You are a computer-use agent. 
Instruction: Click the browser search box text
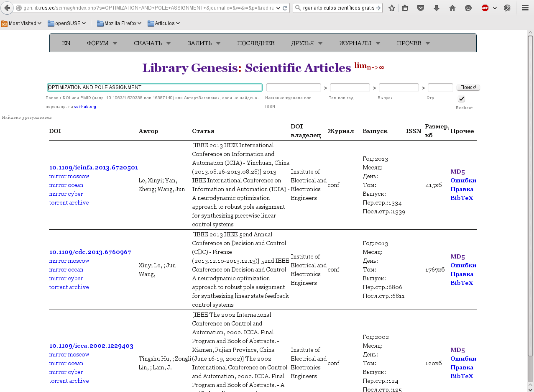click(x=339, y=8)
